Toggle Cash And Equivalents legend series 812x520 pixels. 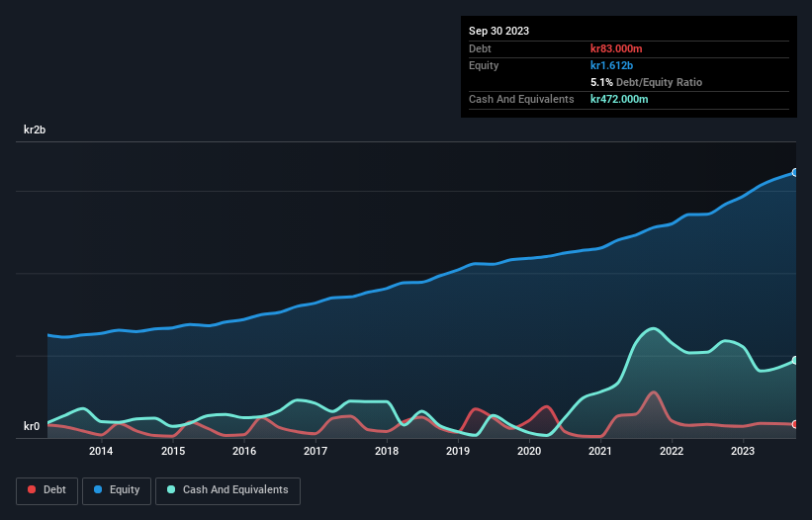tap(227, 490)
